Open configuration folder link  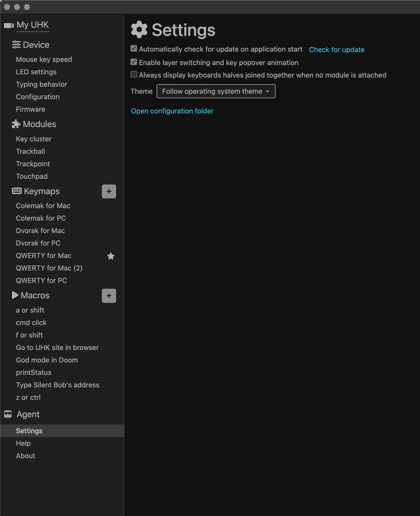(x=172, y=111)
